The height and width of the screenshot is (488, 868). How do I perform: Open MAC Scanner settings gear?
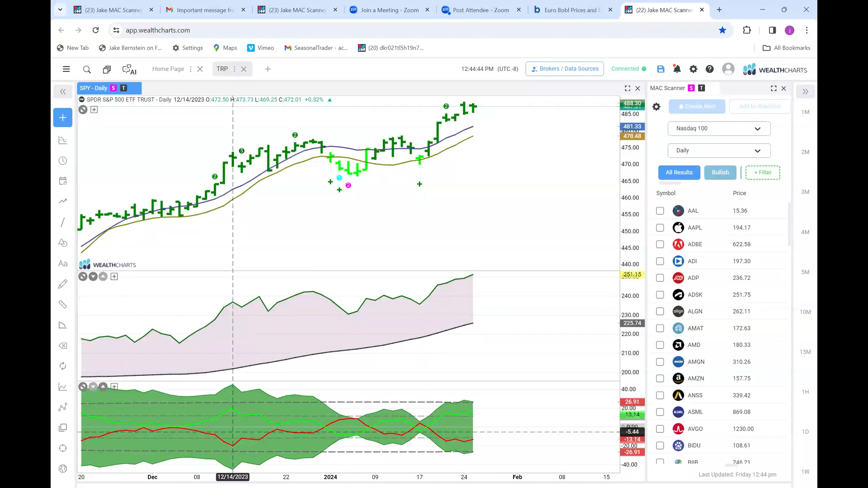tap(656, 107)
